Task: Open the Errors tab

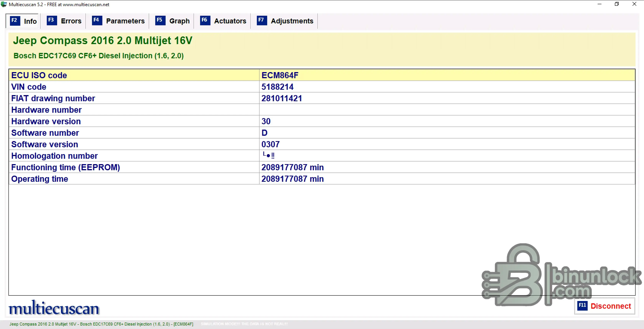Action: tap(64, 21)
